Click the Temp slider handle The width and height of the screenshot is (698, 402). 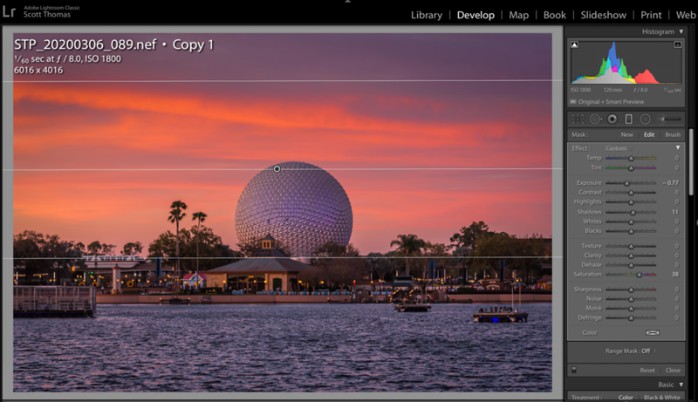tap(631, 158)
